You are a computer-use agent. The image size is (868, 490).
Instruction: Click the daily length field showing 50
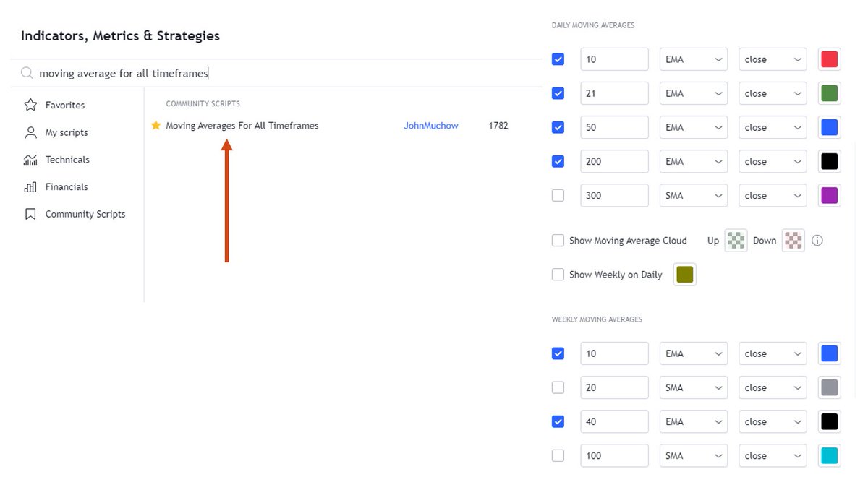(614, 127)
